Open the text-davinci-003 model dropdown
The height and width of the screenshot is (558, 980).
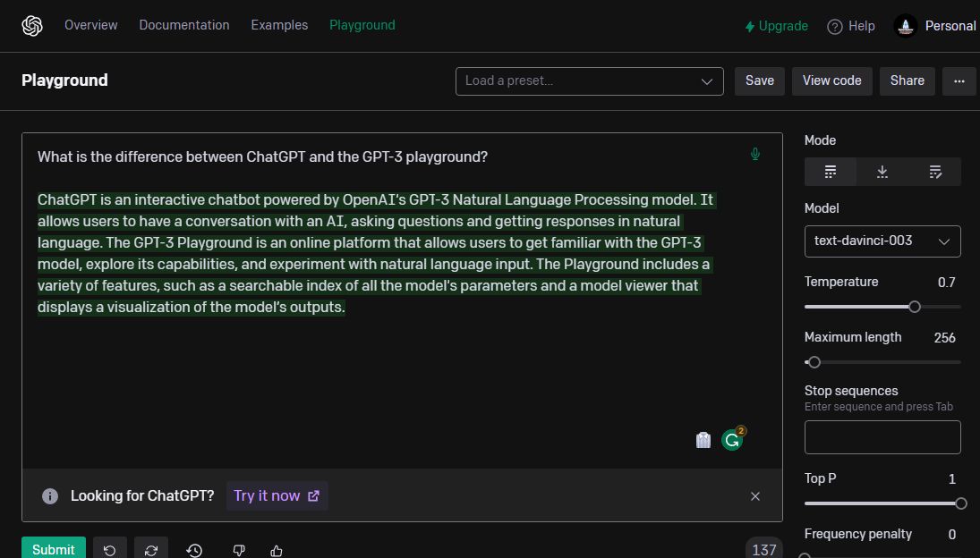pos(882,241)
